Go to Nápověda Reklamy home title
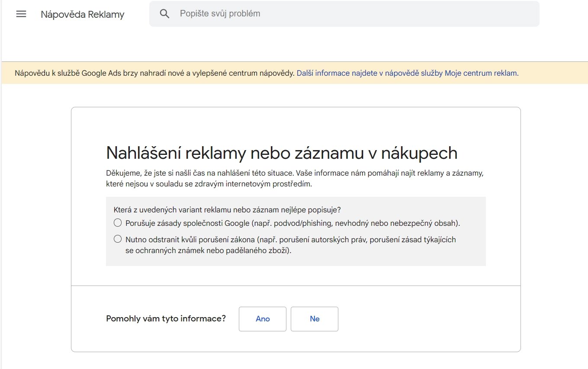This screenshot has height=369, width=588. (83, 14)
